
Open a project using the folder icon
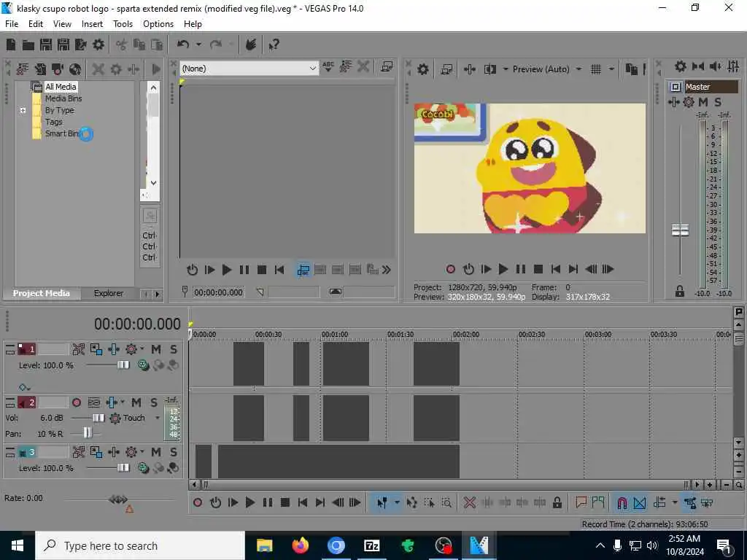tap(28, 44)
